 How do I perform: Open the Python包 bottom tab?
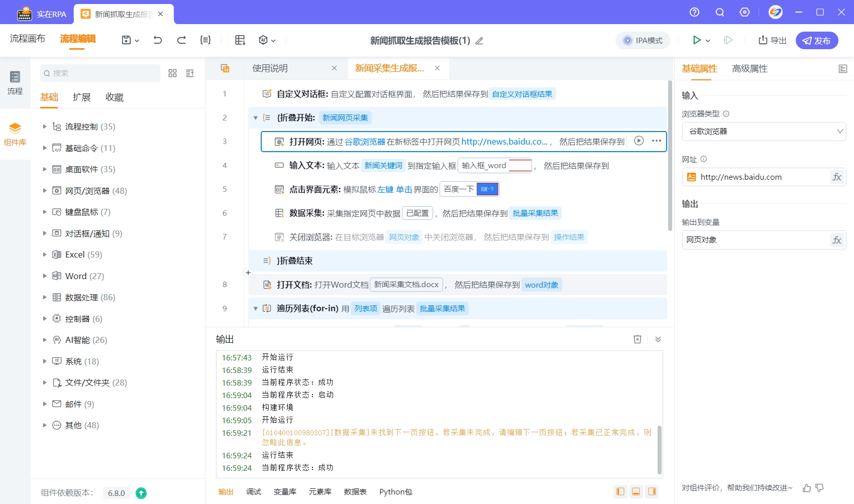pos(396,492)
